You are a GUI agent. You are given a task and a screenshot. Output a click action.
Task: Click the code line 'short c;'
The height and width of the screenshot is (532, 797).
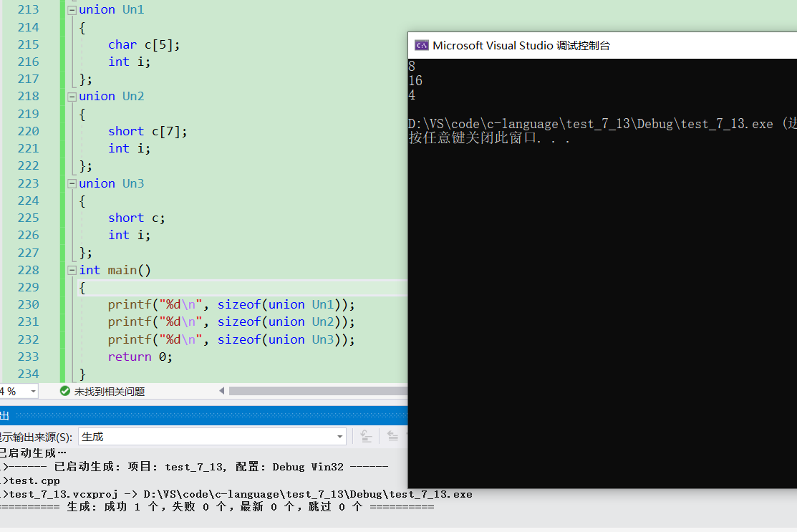pyautogui.click(x=136, y=218)
